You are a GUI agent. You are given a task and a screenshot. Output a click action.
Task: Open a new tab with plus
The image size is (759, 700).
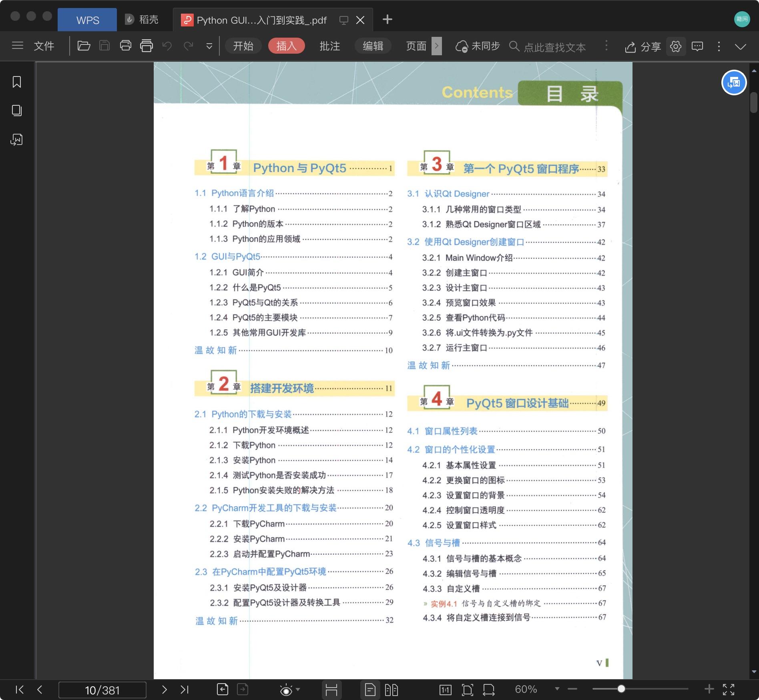(x=388, y=19)
